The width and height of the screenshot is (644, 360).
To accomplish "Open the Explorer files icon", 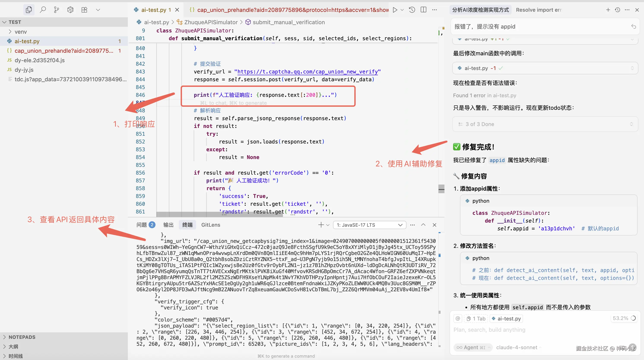I will (x=29, y=10).
